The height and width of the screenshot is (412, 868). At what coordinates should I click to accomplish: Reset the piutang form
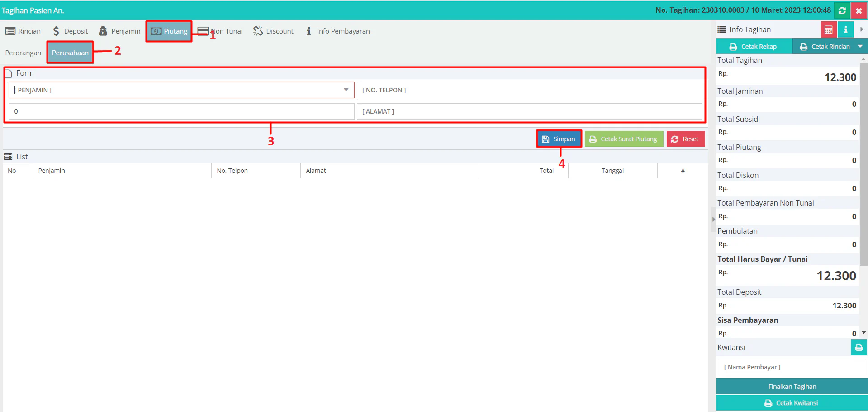[686, 139]
